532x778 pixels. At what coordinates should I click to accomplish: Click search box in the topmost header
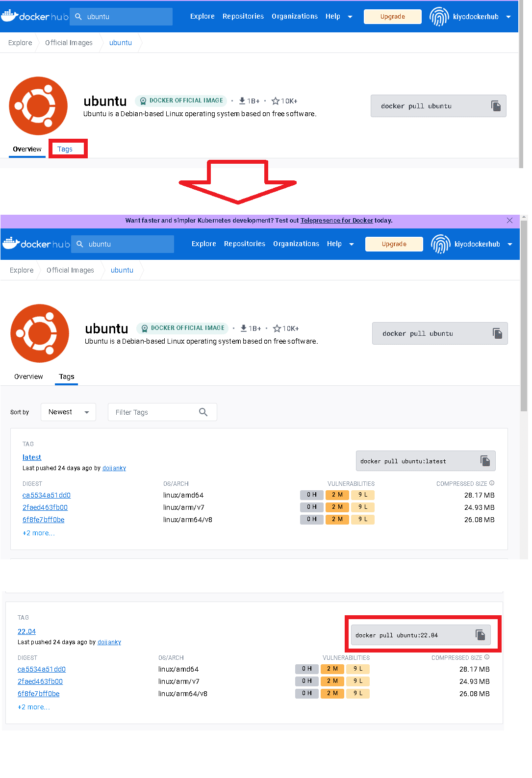click(x=121, y=17)
